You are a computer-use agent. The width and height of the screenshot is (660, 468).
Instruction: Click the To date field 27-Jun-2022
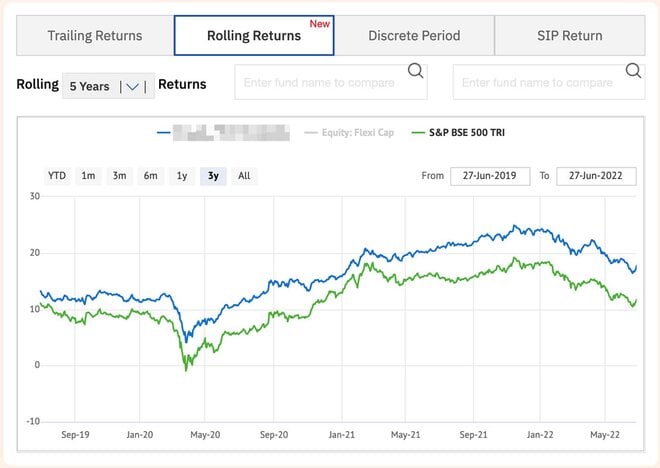[596, 176]
